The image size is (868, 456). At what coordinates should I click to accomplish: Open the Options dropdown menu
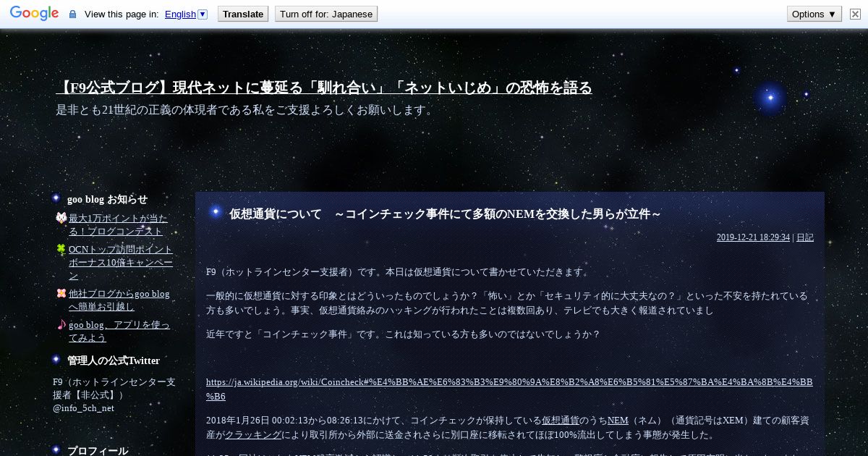[x=814, y=14]
